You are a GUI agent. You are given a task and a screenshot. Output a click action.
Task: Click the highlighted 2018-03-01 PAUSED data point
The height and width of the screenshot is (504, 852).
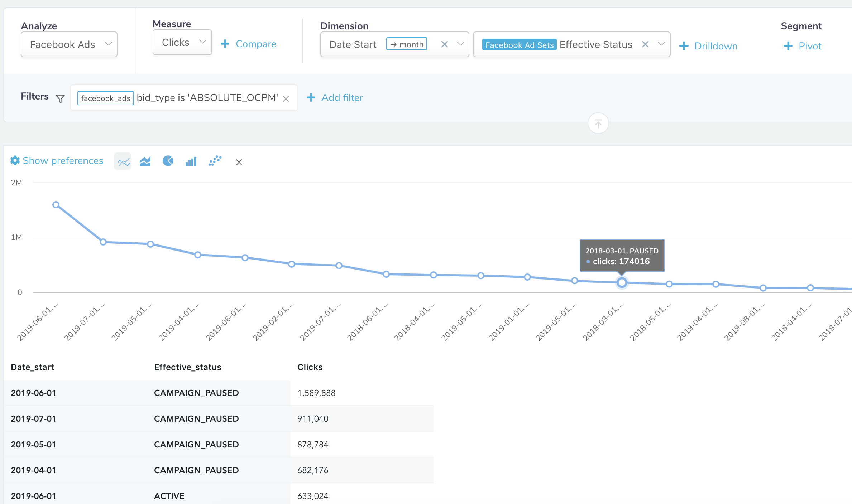coord(622,283)
